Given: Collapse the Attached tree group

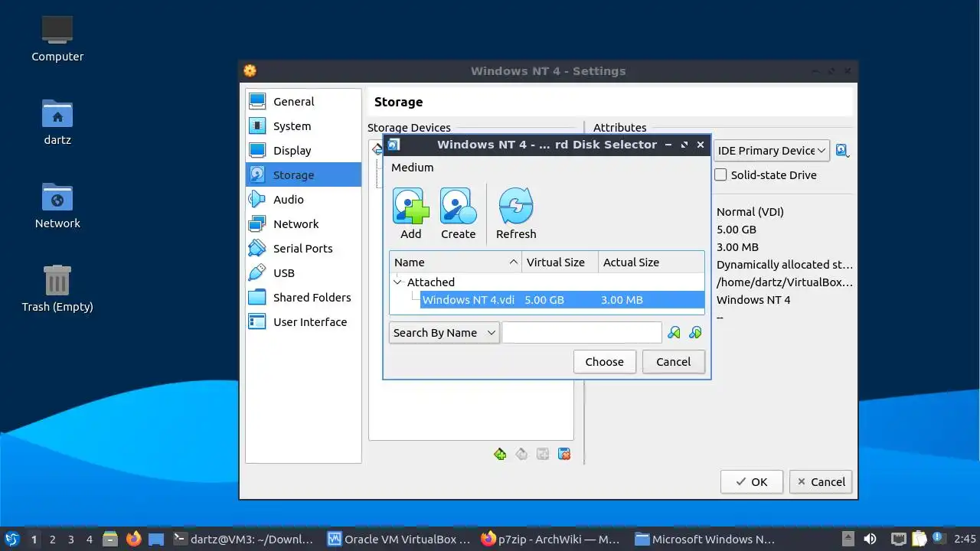Looking at the screenshot, I should tap(397, 282).
